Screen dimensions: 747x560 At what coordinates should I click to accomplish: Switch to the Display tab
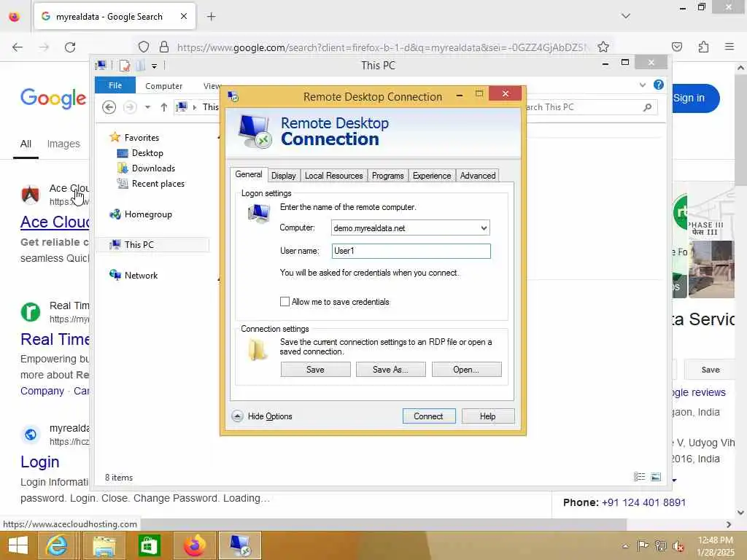pos(284,176)
